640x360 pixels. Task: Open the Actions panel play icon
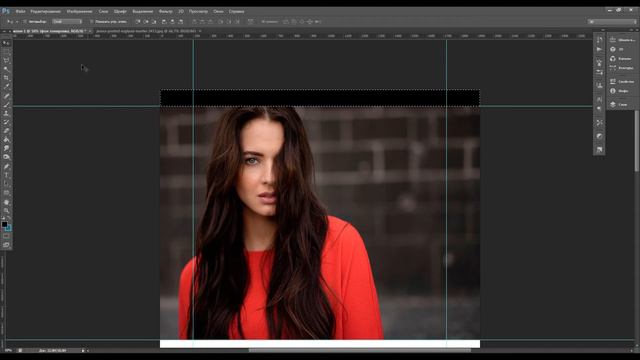pyautogui.click(x=599, y=49)
